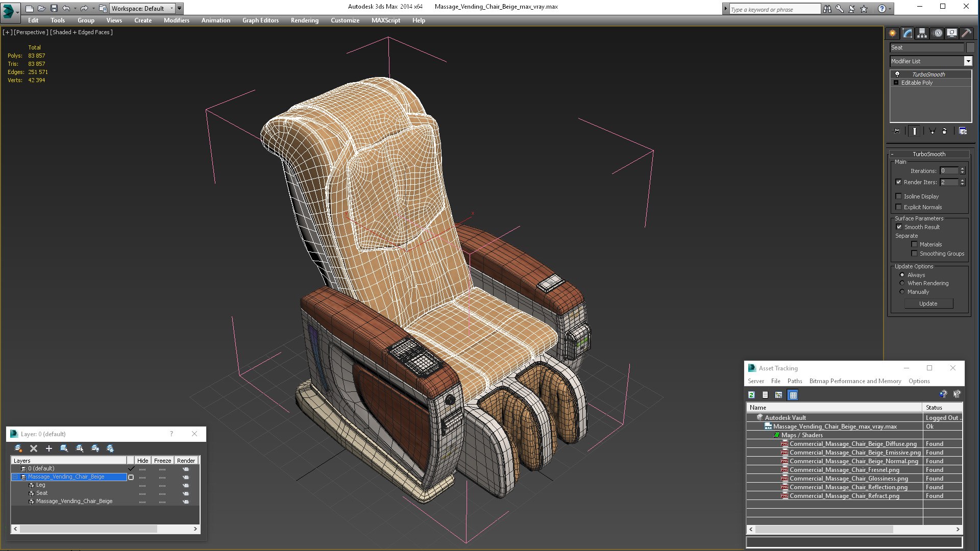
Task: Click the Make Unique icon under the modifier stack
Action: tap(932, 131)
